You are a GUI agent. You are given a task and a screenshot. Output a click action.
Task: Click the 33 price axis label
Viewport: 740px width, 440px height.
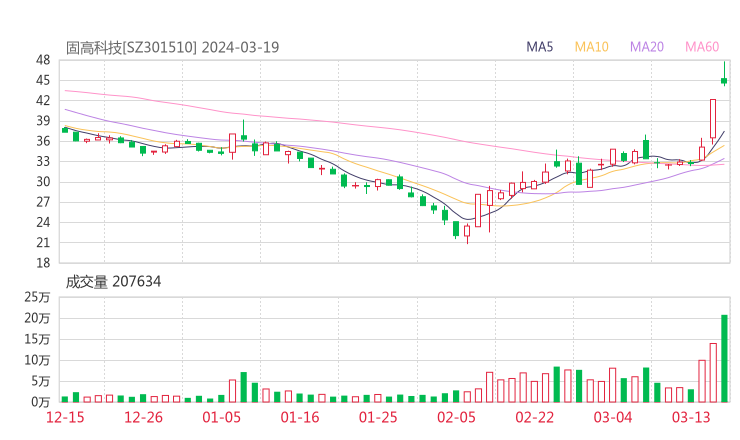coord(43,161)
